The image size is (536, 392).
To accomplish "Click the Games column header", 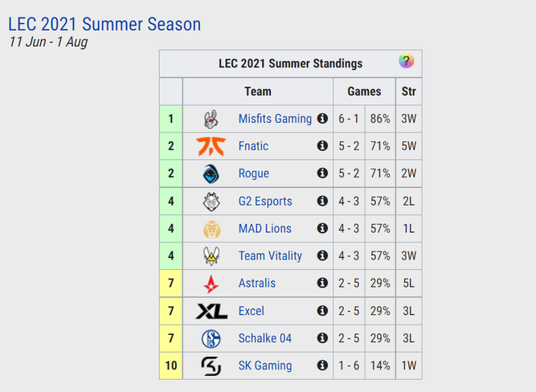I will click(x=364, y=92).
